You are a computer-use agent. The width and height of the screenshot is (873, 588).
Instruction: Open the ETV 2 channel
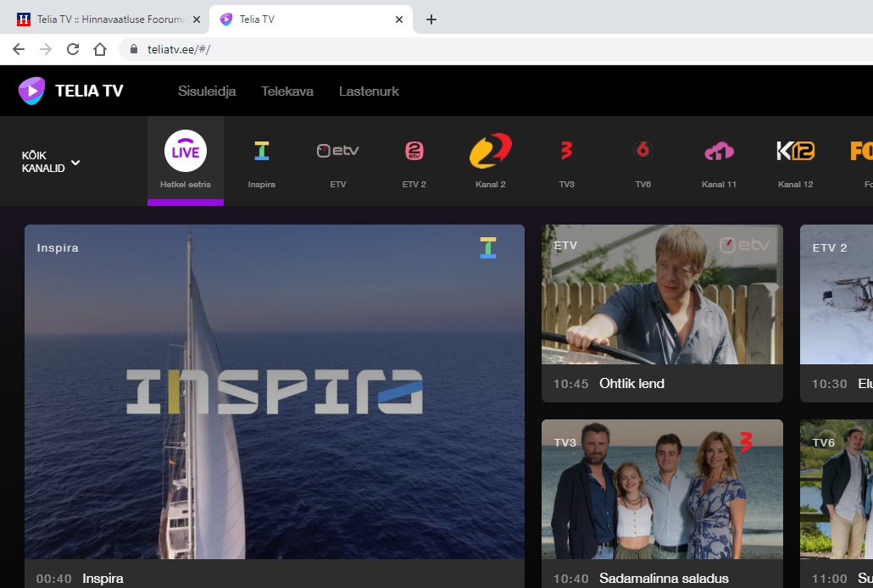[414, 153]
